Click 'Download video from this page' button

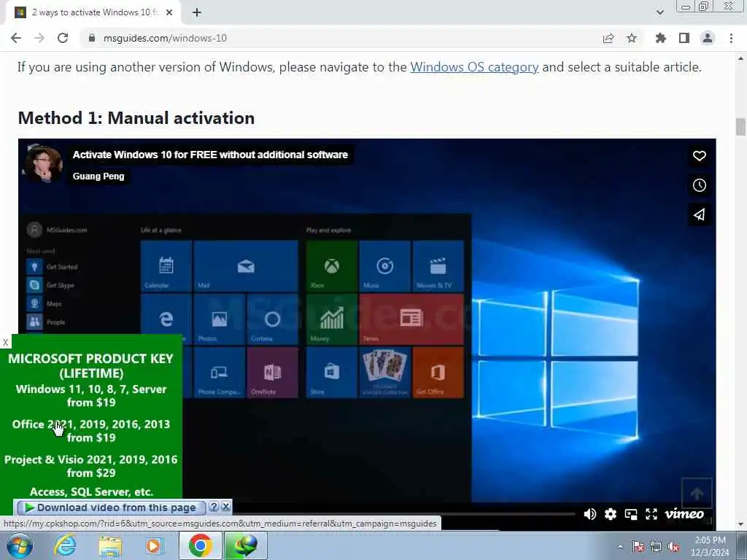click(112, 507)
